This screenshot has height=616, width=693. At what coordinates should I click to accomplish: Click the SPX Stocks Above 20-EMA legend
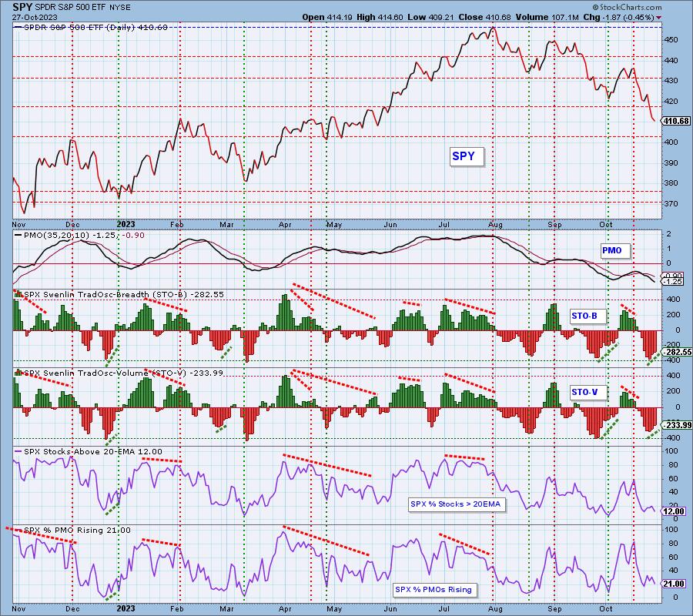click(89, 452)
